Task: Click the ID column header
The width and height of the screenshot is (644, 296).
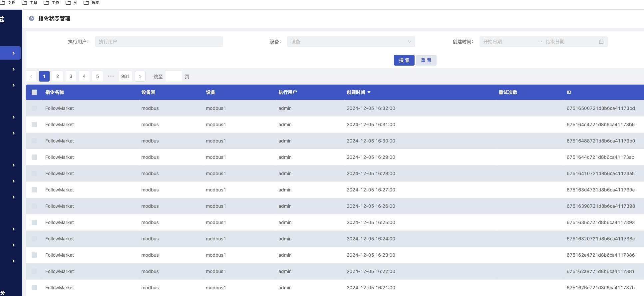Action: click(569, 92)
